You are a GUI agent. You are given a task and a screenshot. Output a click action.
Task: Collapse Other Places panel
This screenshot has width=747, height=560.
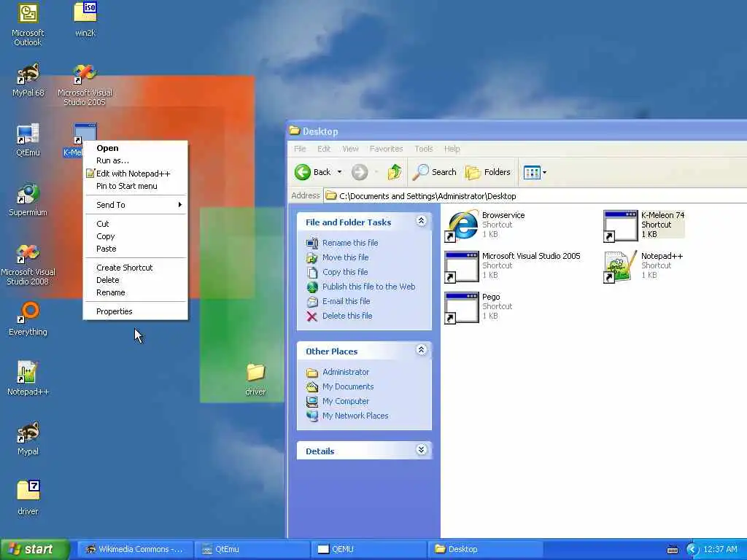tap(421, 350)
